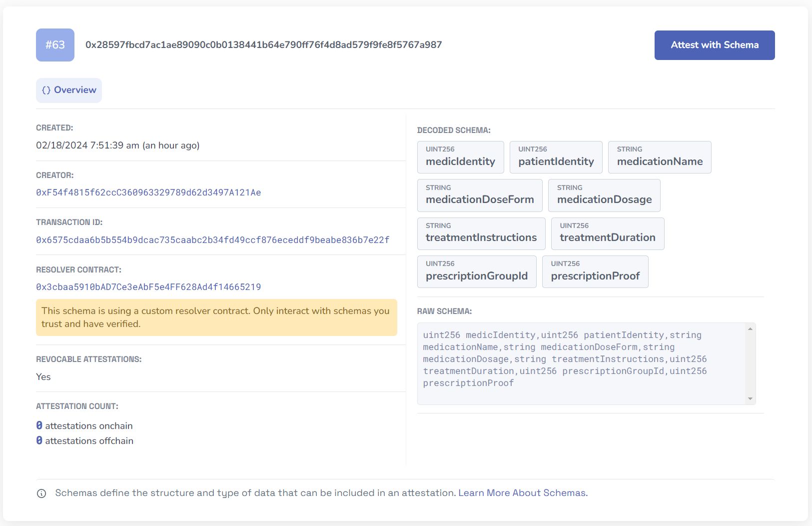Select the treatmentInstructions field chip
The width and height of the screenshot is (812, 526).
tap(481, 233)
